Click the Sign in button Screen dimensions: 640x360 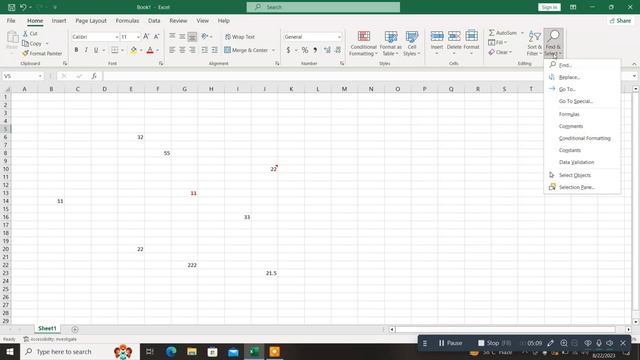[549, 7]
